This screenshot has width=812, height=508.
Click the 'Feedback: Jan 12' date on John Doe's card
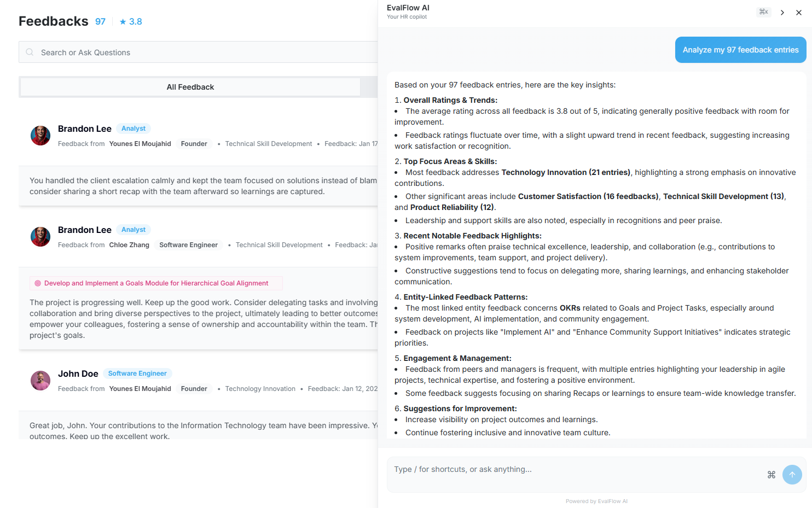[x=343, y=389]
